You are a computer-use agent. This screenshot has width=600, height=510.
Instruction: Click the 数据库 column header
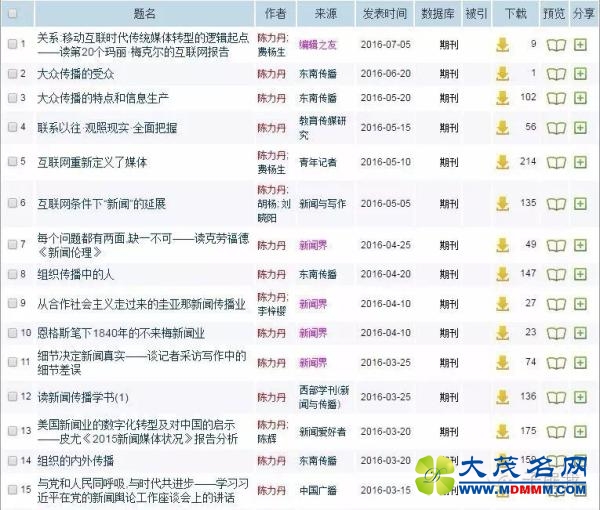pos(438,14)
